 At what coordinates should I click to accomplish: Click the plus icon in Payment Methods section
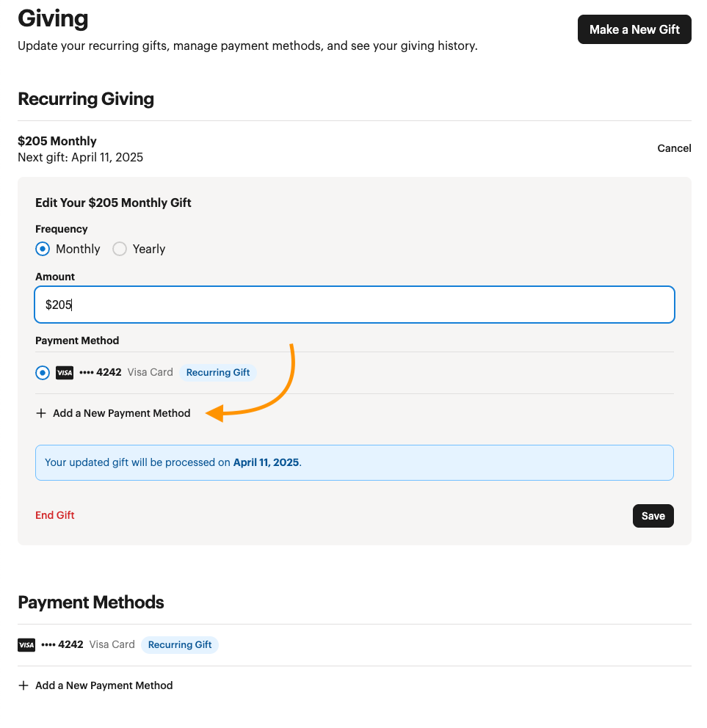tap(23, 685)
